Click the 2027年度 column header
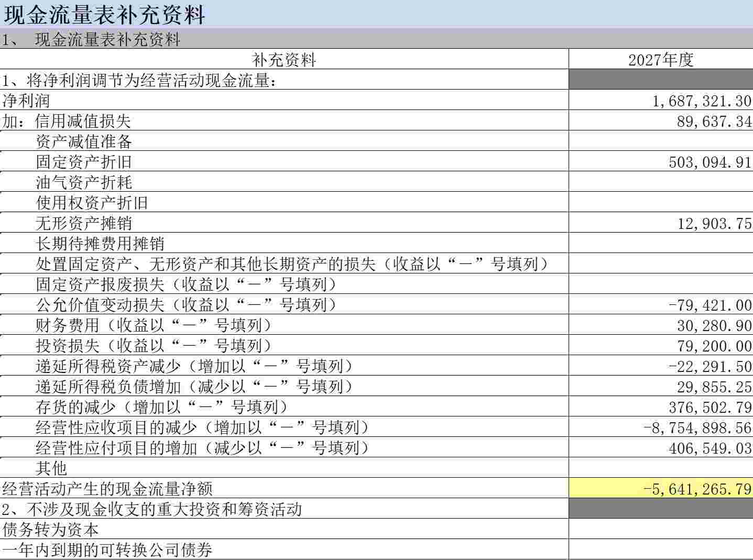The width and height of the screenshot is (753, 560). coord(661,60)
